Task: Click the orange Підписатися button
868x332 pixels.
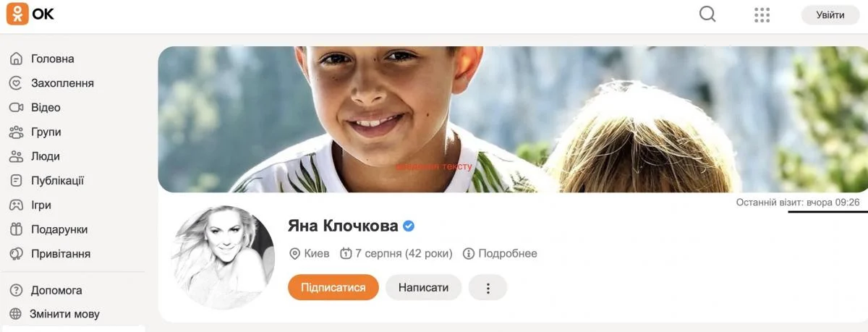Action: tap(333, 287)
